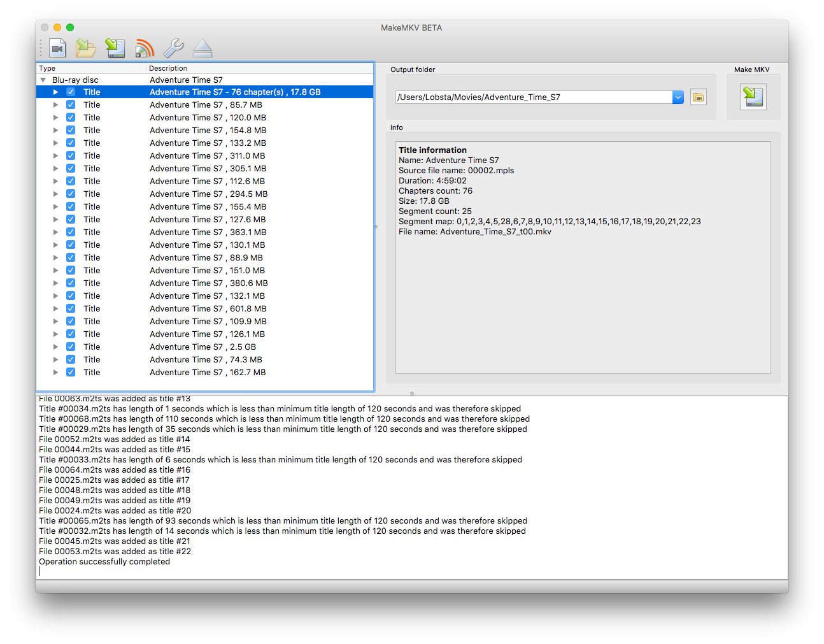Expand the 76 chapter(s) 17.8 GB title
Screen dimensions: 824x644
[x=55, y=92]
